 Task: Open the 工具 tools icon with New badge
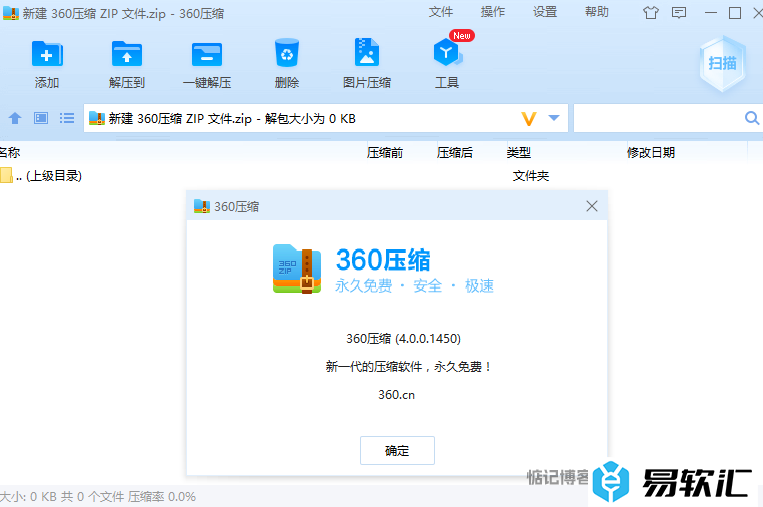tap(447, 53)
